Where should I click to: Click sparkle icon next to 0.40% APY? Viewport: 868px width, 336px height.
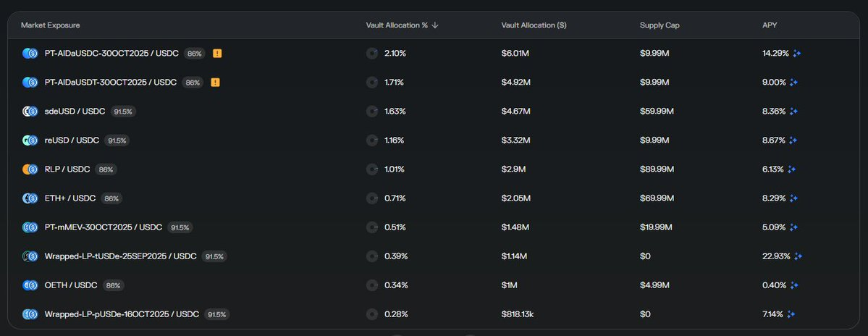(x=795, y=285)
